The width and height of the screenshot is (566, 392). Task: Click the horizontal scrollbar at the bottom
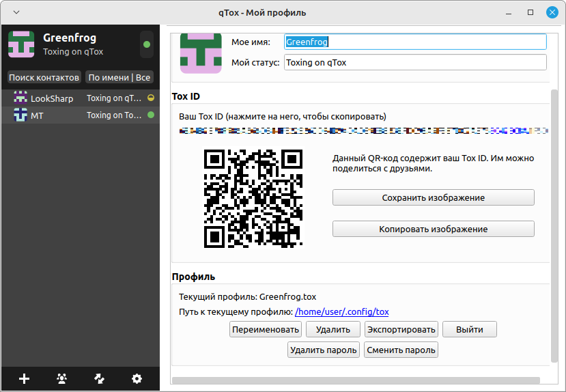coord(356,380)
